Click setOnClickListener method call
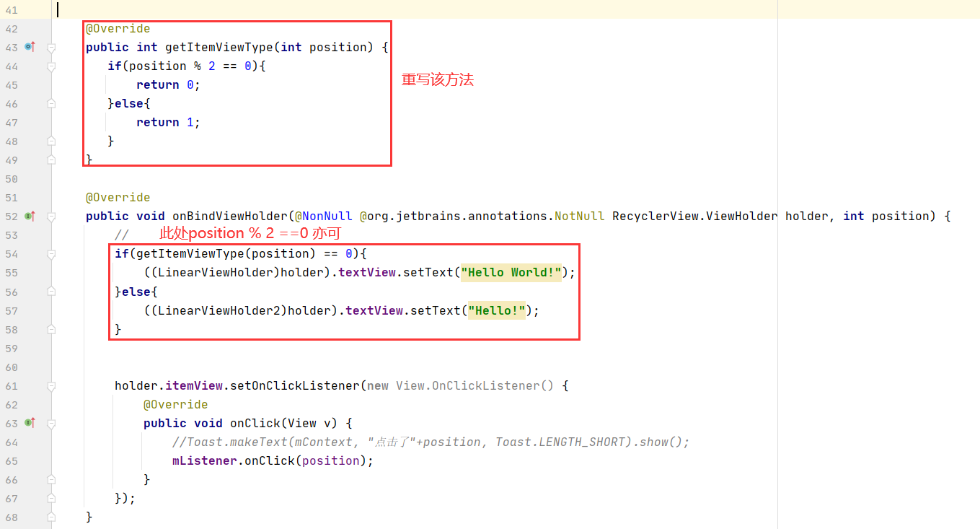Image resolution: width=980 pixels, height=529 pixels. click(x=295, y=386)
